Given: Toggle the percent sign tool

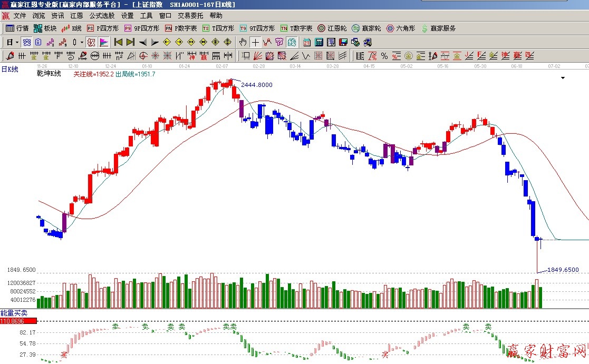Looking at the screenshot, I should [384, 56].
